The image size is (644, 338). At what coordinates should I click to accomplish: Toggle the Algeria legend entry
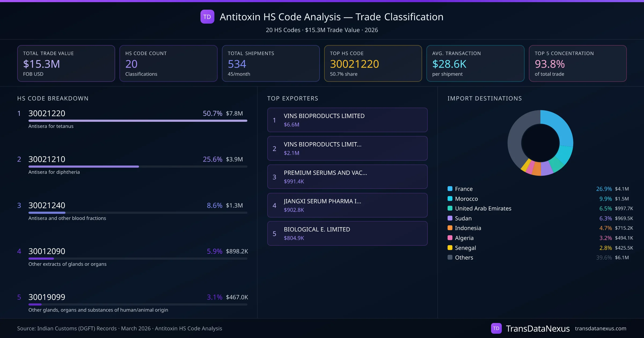[x=464, y=238]
